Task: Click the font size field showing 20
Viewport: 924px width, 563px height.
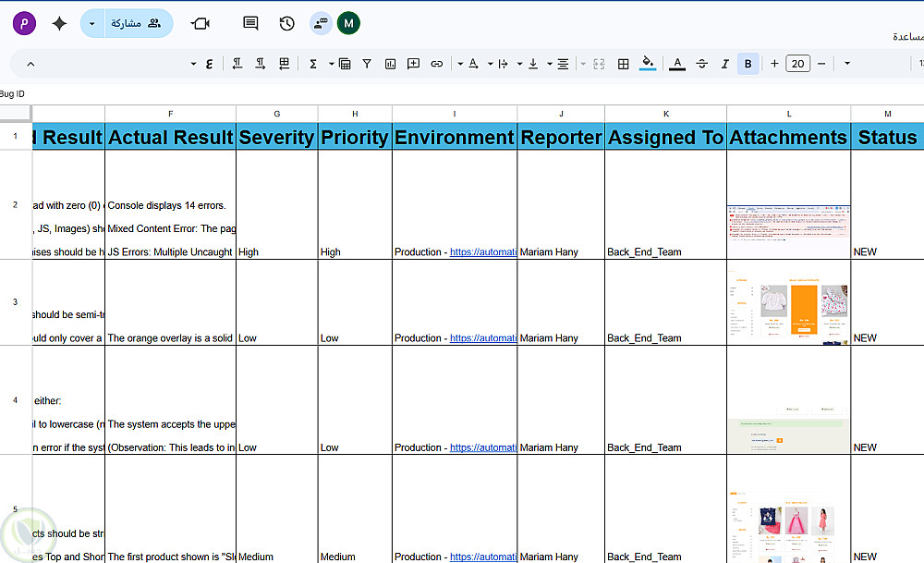Action: [x=798, y=64]
